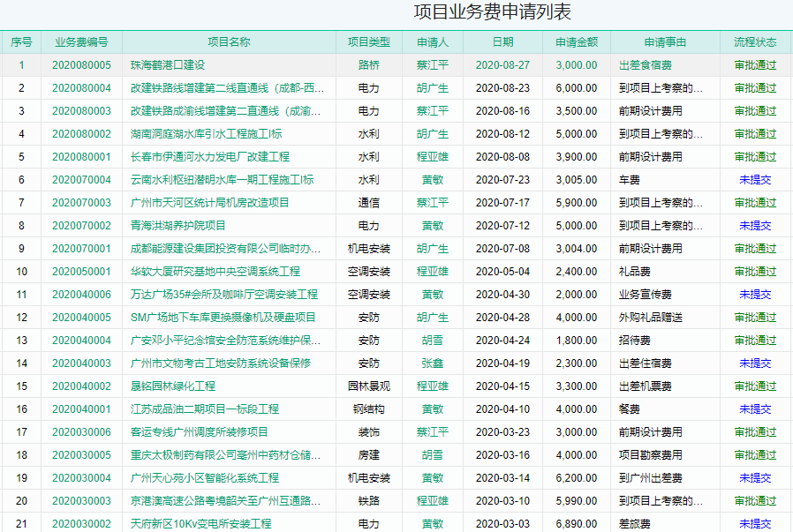Select amount cell 3,005.00
Screen dimensions: 793x532
click(x=577, y=180)
